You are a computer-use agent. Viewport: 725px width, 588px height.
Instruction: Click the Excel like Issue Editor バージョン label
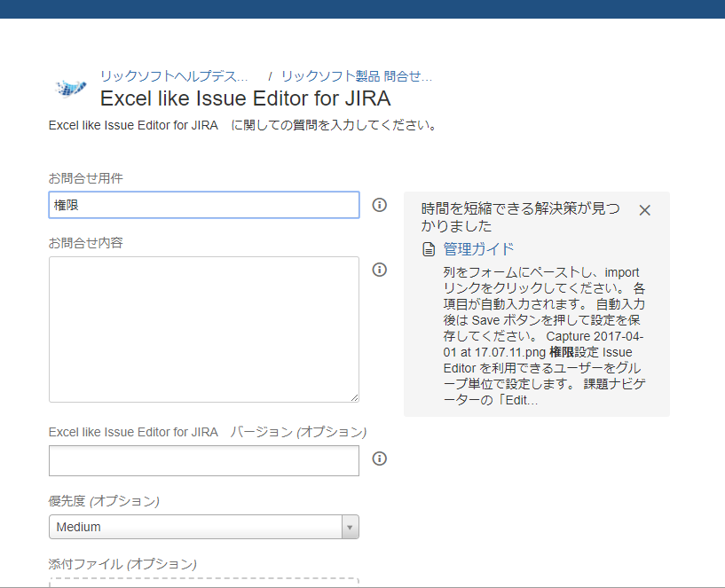click(x=208, y=432)
